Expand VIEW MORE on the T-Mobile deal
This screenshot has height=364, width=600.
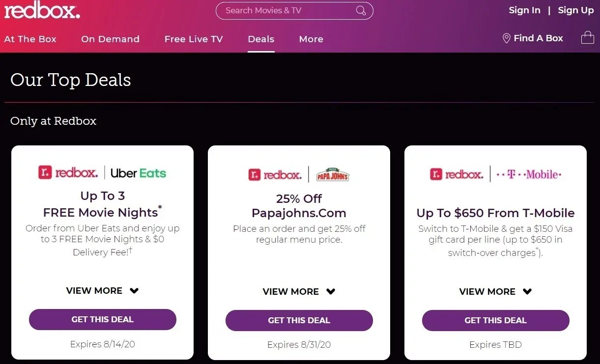[495, 291]
